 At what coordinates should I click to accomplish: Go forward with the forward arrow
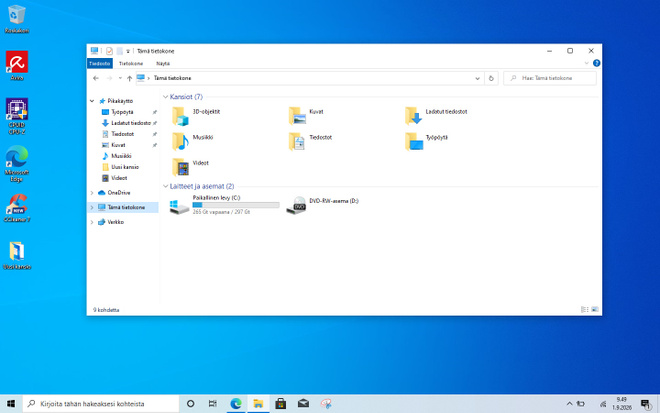pyautogui.click(x=109, y=78)
